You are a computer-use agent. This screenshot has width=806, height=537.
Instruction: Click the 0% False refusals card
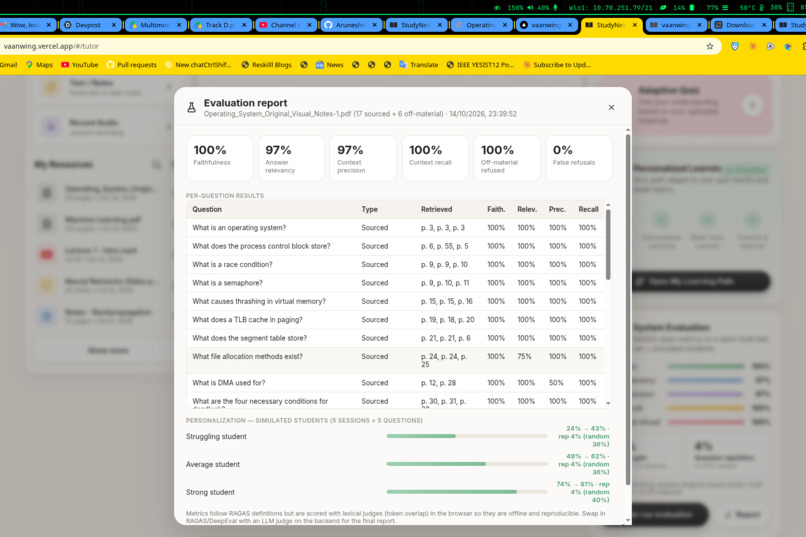(579, 158)
